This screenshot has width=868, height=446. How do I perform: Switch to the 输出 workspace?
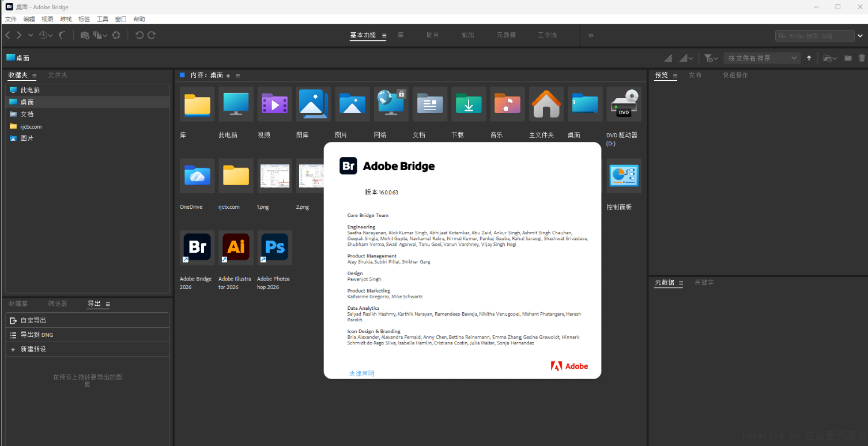(467, 35)
